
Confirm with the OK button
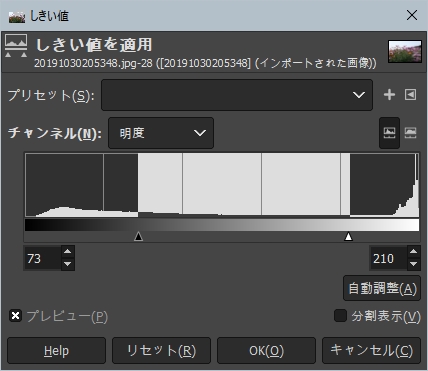click(x=266, y=351)
